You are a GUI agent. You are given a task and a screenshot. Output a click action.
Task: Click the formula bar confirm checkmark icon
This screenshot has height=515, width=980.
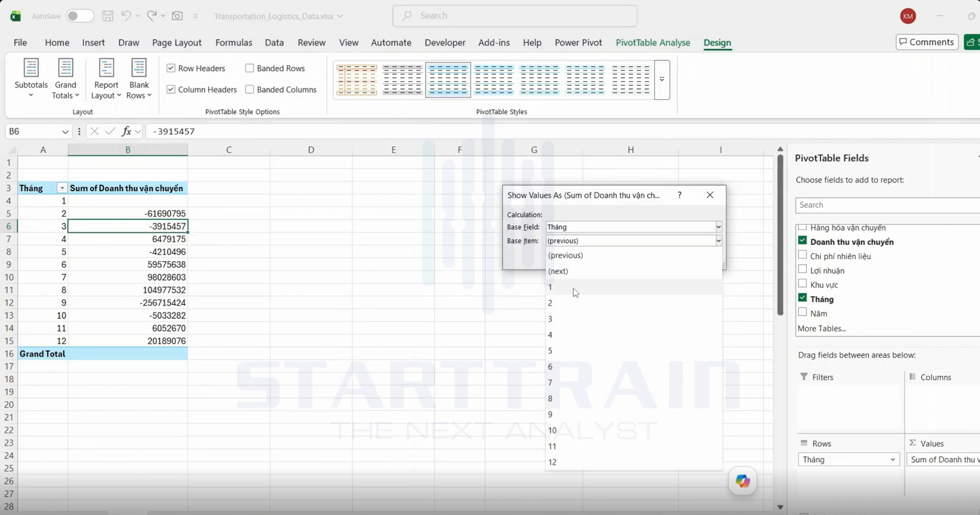point(110,131)
